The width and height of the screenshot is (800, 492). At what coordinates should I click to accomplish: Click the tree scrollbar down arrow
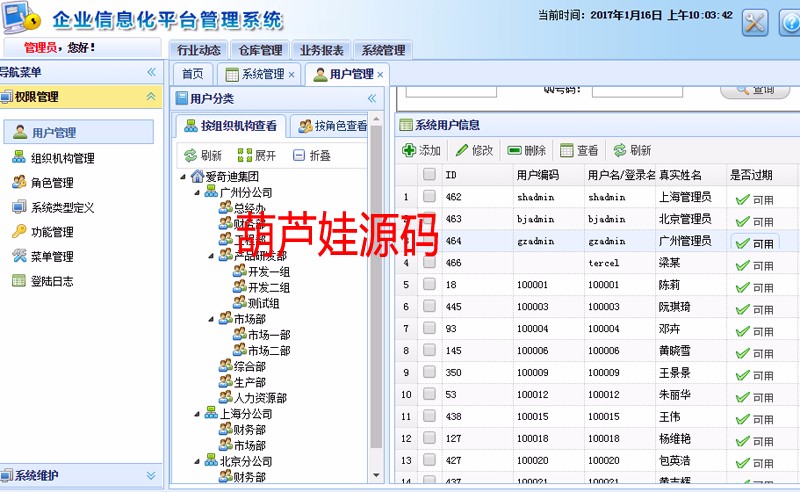376,475
